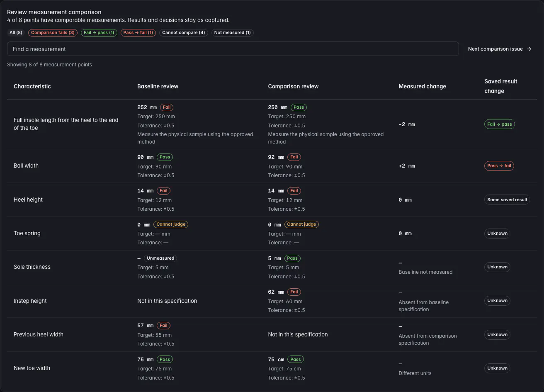This screenshot has width=544, height=392.
Task: Click baseline Cannot judge badge for Toe spring
Action: point(171,224)
